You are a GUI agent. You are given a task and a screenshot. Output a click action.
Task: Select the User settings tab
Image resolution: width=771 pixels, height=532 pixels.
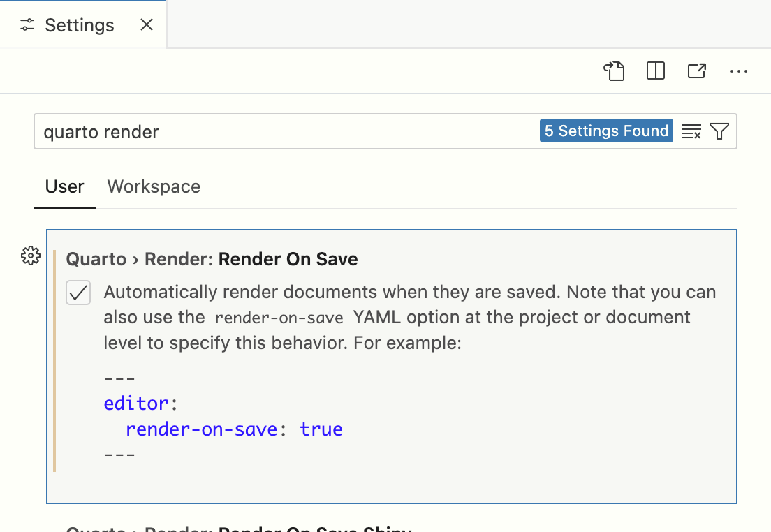click(x=64, y=186)
